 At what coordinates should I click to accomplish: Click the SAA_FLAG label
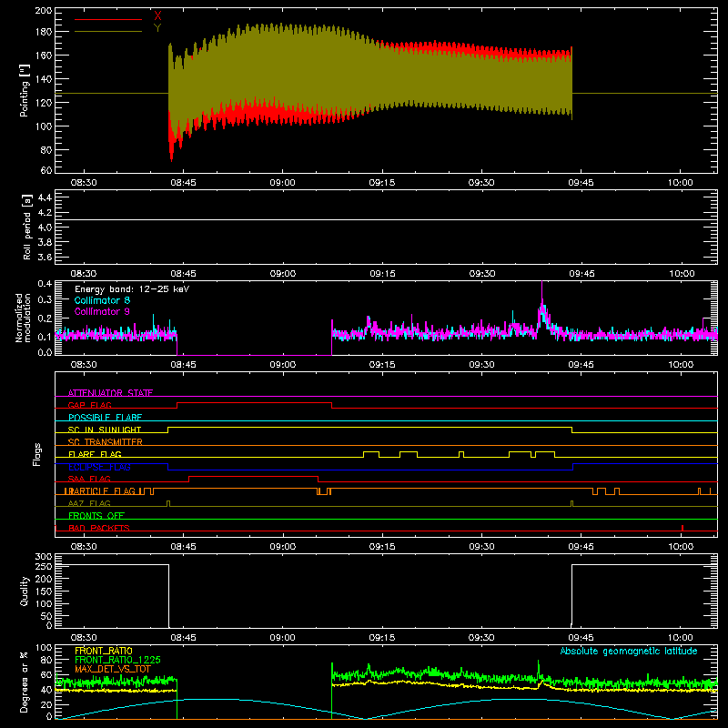coord(89,479)
